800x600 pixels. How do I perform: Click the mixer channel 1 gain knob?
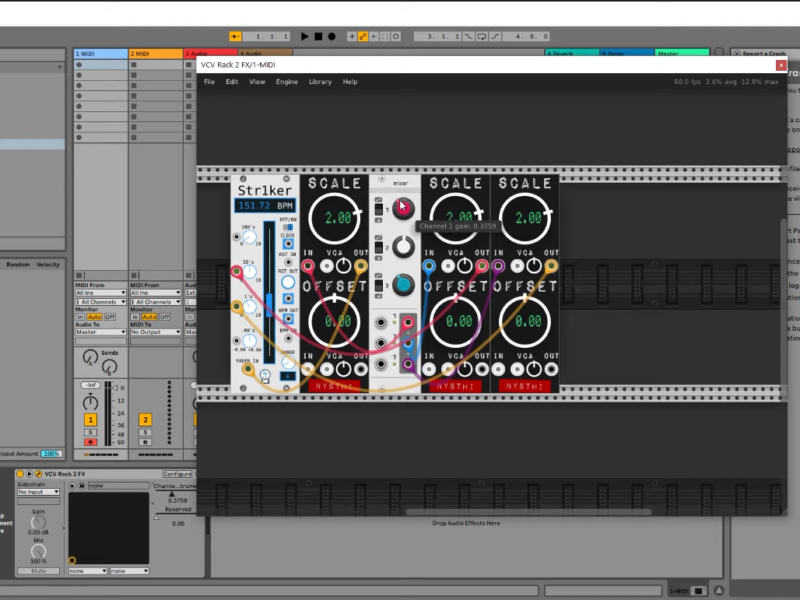point(403,208)
